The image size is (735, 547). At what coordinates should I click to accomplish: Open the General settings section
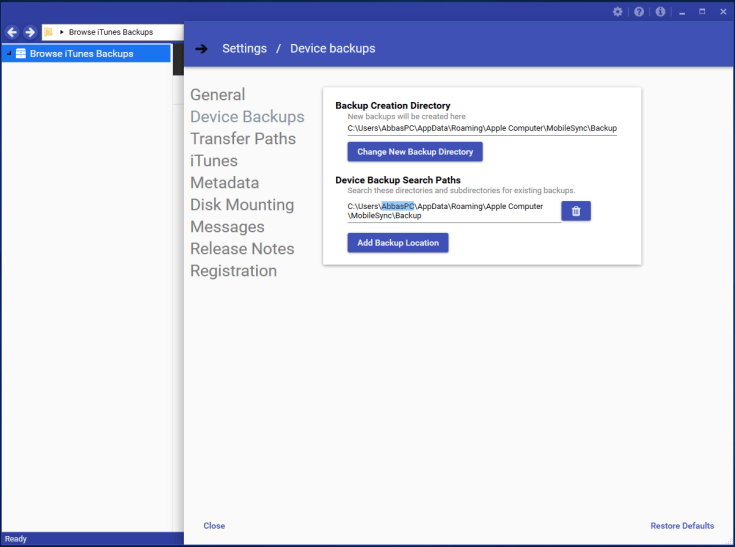(218, 95)
